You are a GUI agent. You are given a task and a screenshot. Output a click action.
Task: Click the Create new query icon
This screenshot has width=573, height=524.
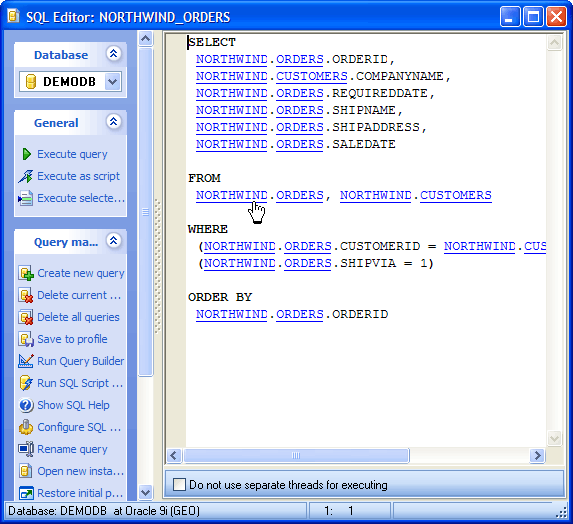26,273
